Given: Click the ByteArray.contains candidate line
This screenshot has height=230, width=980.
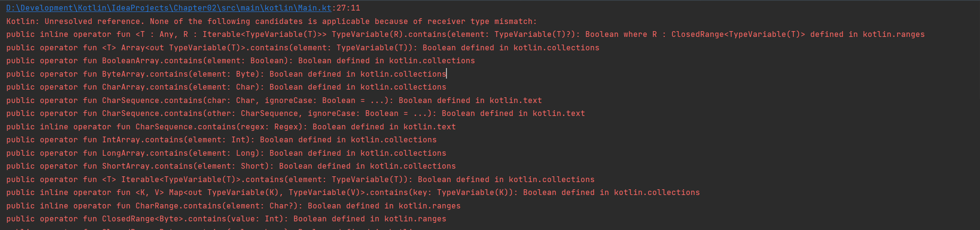Looking at the screenshot, I should click(226, 74).
